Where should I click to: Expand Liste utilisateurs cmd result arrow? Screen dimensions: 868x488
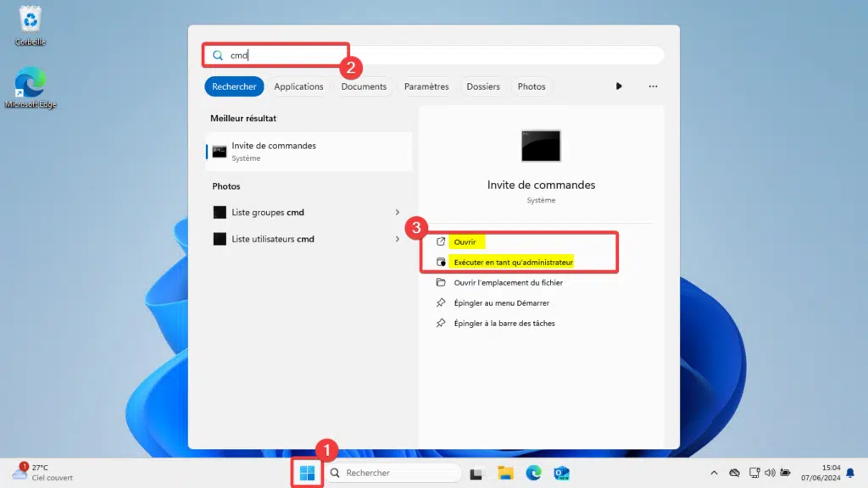[x=398, y=239]
